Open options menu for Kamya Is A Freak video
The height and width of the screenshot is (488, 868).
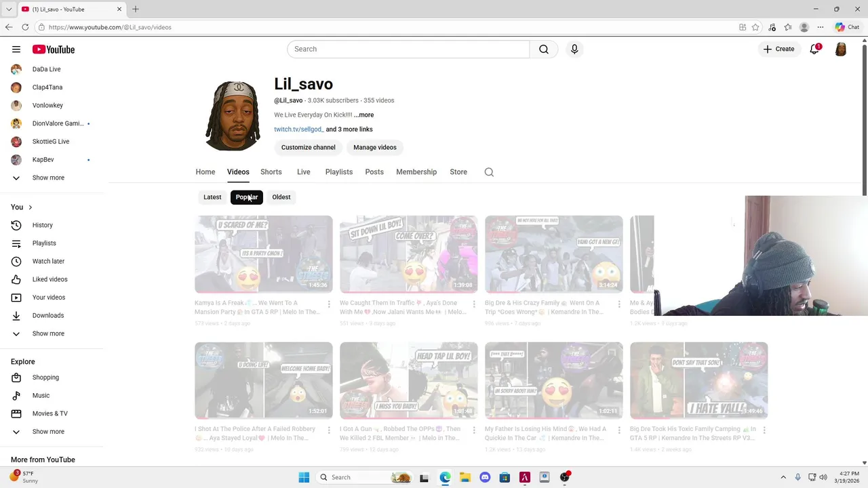[x=329, y=304]
